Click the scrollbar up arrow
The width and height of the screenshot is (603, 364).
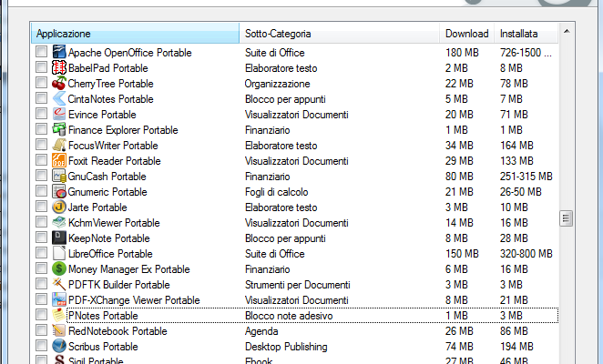[x=567, y=32]
